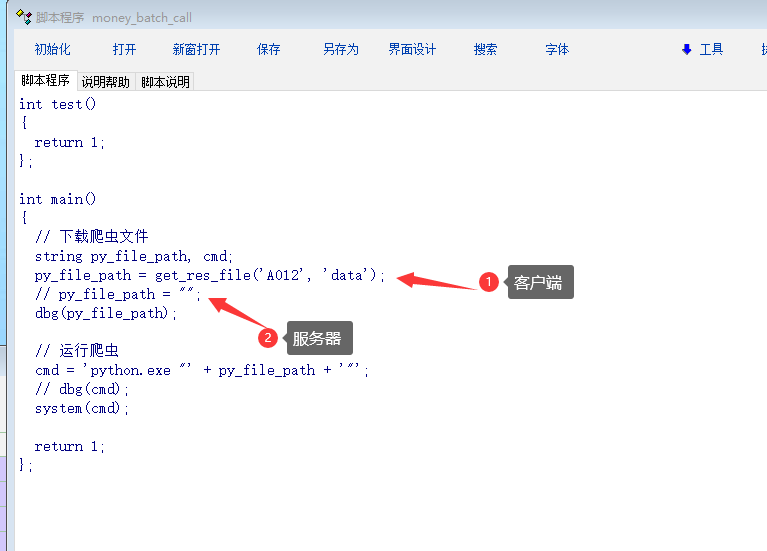
Task: Click 另存为 to save as a new file
Action: [x=340, y=50]
